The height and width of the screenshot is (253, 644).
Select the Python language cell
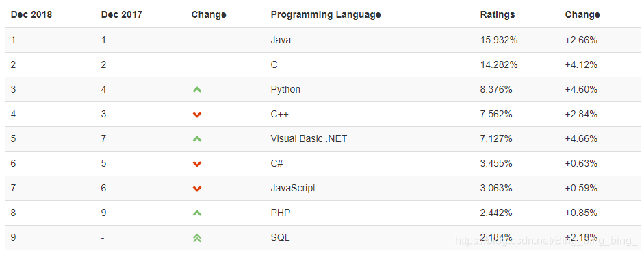point(285,89)
